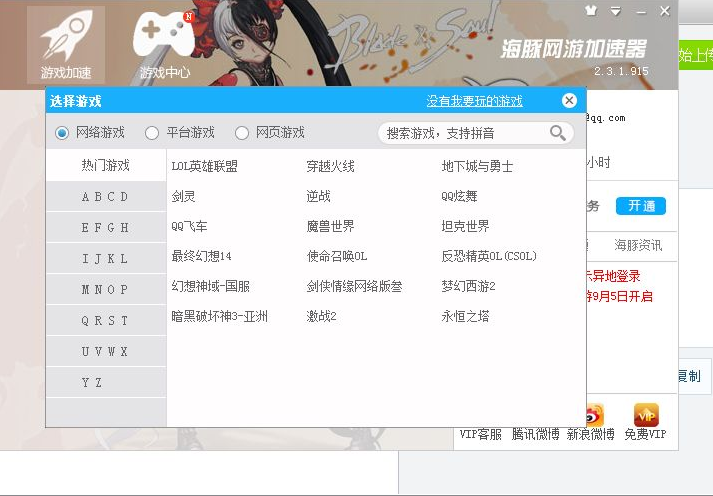Select the A B C D category tab
This screenshot has width=713, height=496.
point(106,196)
